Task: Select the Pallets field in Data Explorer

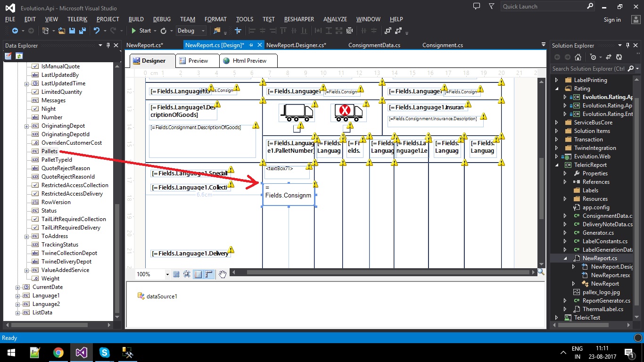Action: tap(50, 151)
